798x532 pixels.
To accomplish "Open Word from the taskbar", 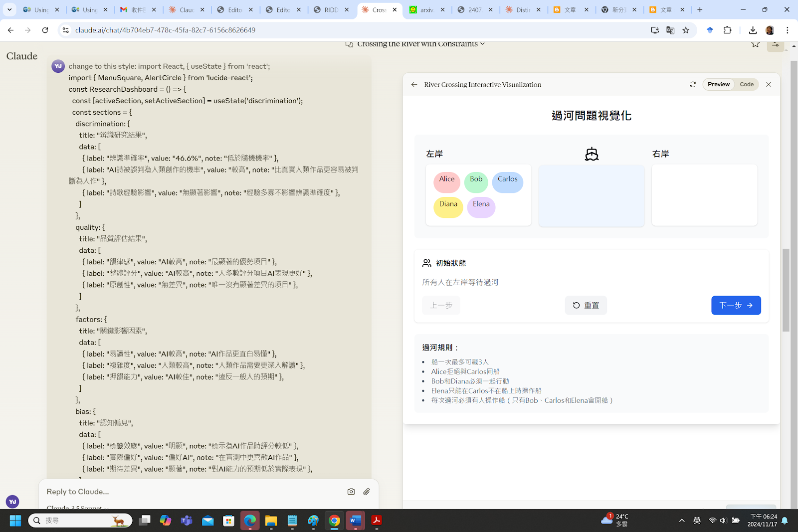I will tap(355, 521).
